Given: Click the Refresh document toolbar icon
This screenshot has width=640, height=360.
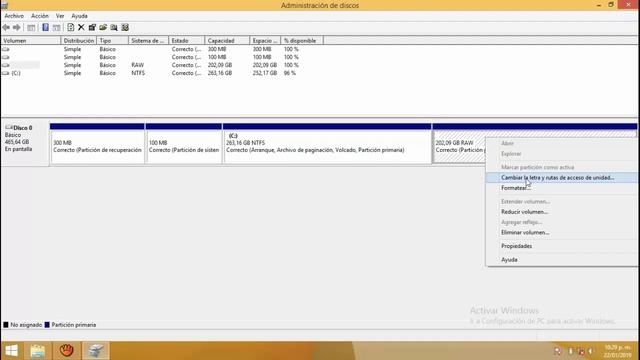Looking at the screenshot, I should 71,27.
